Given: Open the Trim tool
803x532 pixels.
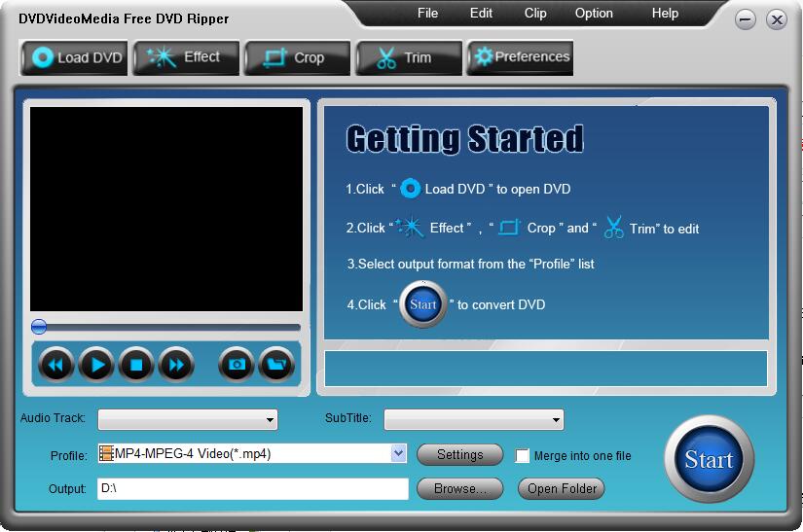Looking at the screenshot, I should pyautogui.click(x=409, y=57).
